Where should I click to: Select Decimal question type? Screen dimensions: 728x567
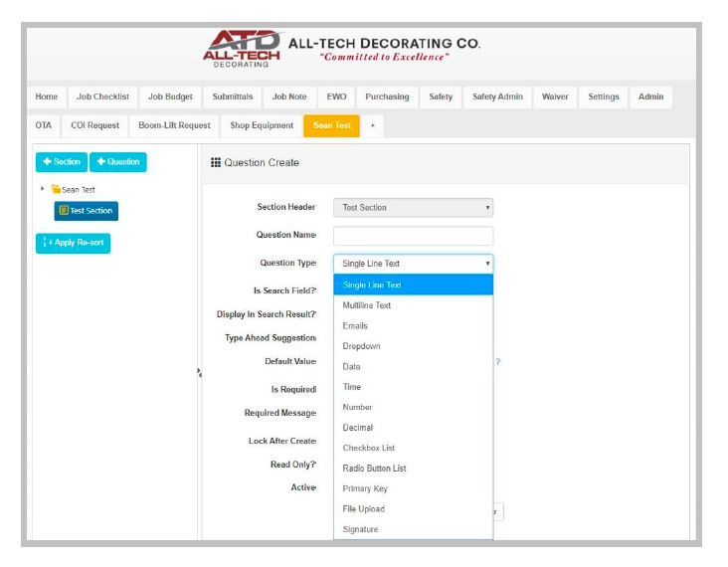(x=413, y=427)
